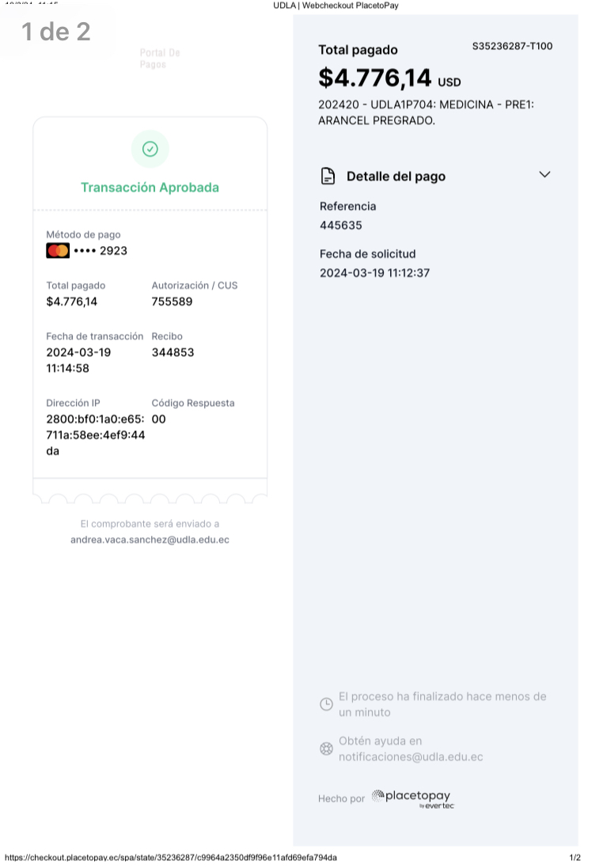
Task: Collapse the Detalle del pago chevron
Action: (544, 175)
